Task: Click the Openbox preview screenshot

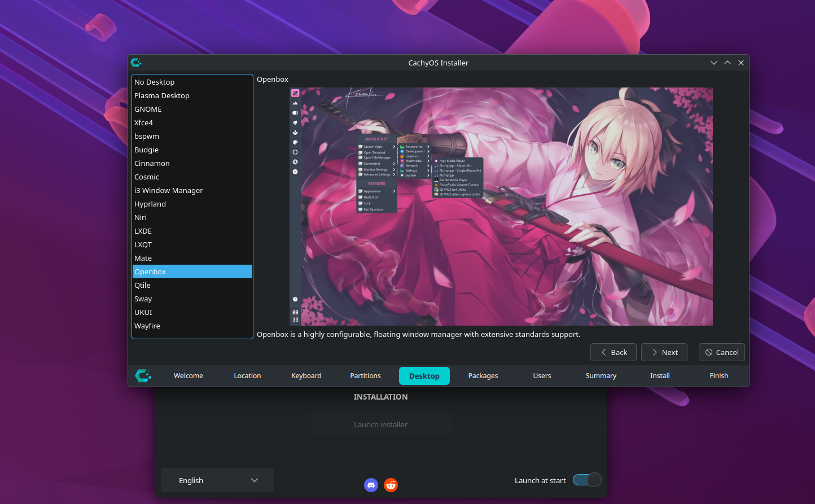Action: [501, 207]
